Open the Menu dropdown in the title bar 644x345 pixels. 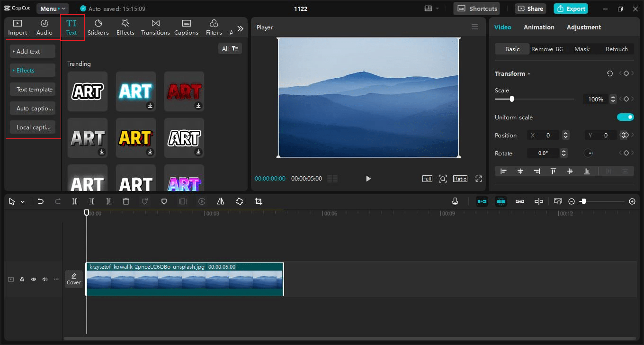coord(52,8)
